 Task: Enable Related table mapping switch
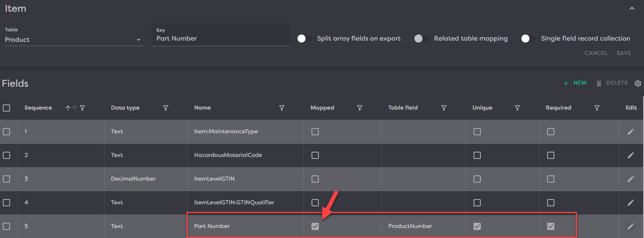click(421, 39)
